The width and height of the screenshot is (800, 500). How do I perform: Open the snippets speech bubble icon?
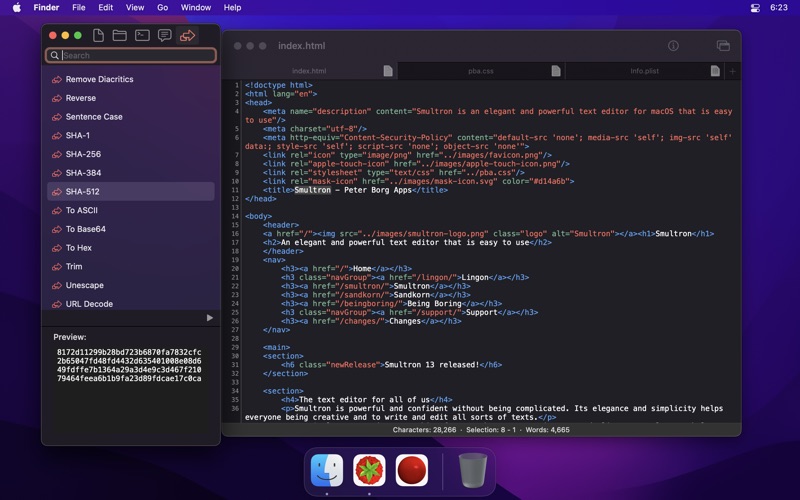coord(164,35)
